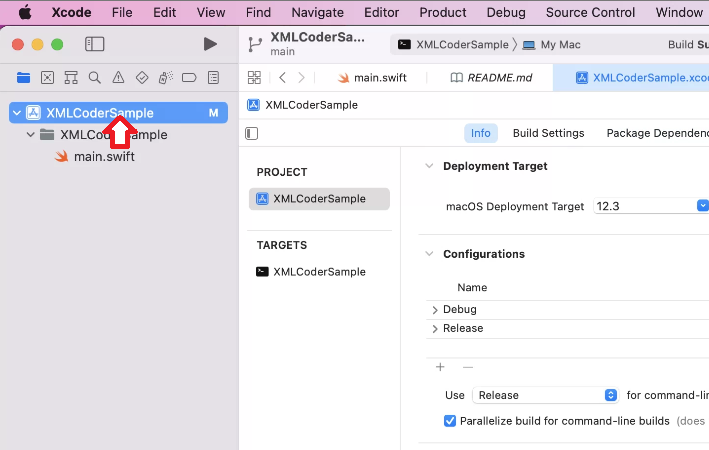This screenshot has height=450, width=709.
Task: Select the XMLCoderSample scheme in toolbar
Action: [x=453, y=44]
